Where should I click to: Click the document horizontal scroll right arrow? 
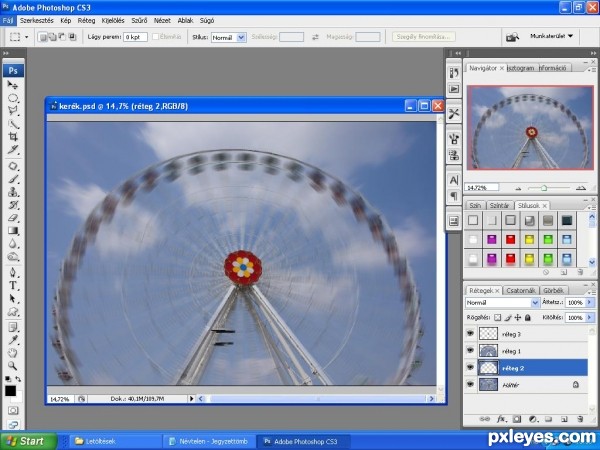(431, 399)
